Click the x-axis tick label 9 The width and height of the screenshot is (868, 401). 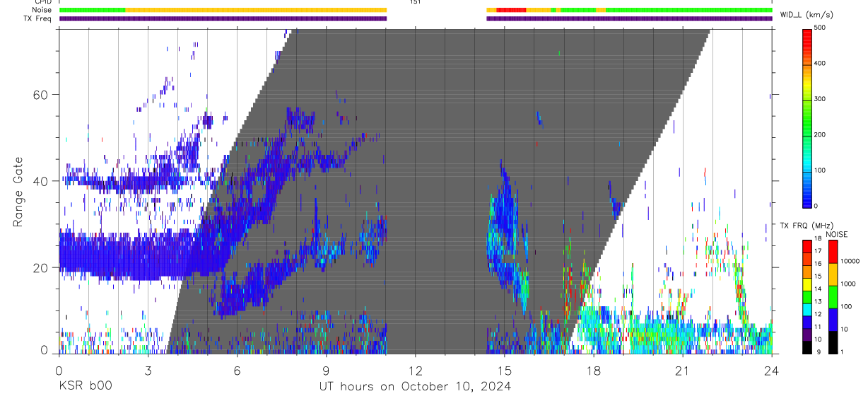click(x=326, y=371)
